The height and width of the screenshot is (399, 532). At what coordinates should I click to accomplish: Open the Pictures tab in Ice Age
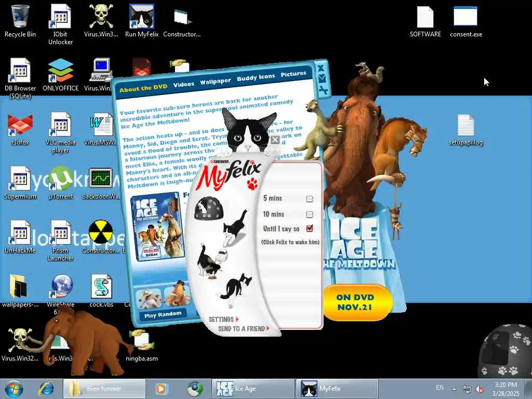[294, 74]
